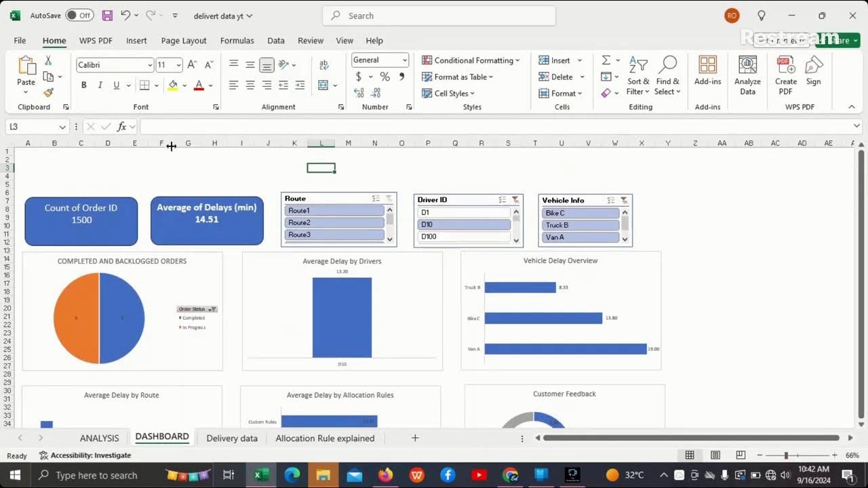Screen dimensions: 868x488
Task: Apply comma style format
Action: tap(401, 77)
